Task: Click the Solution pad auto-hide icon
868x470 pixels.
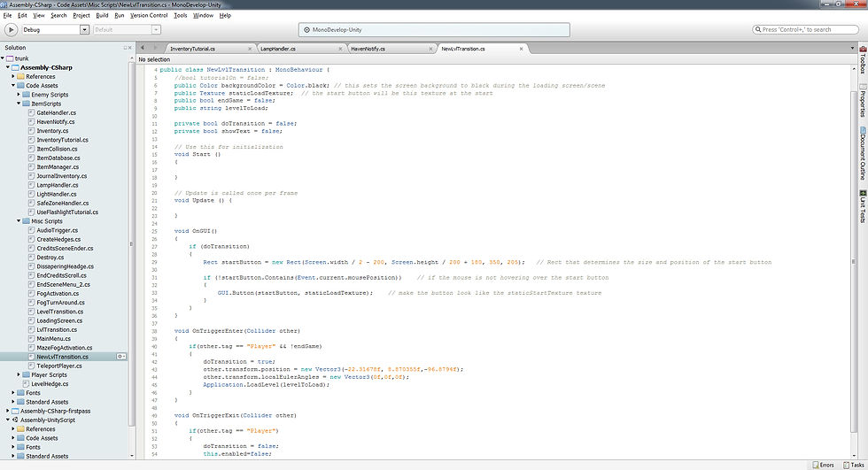Action: click(x=125, y=48)
